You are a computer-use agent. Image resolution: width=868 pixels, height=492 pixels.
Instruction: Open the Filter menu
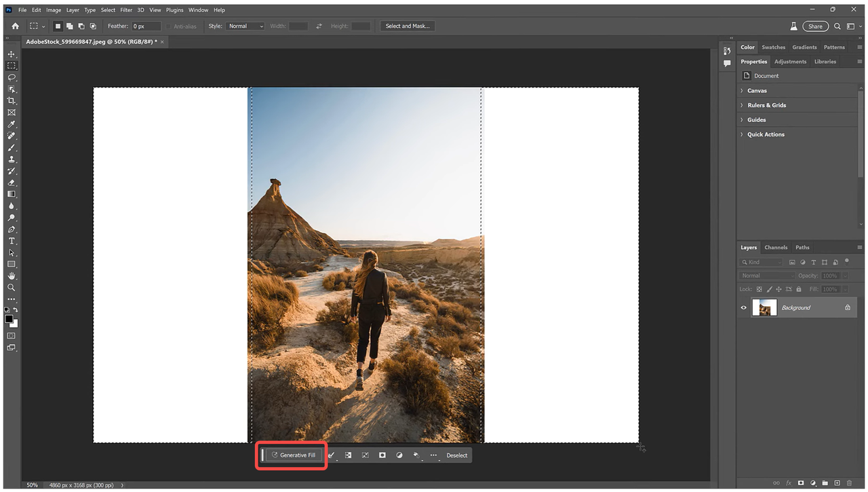coord(126,10)
